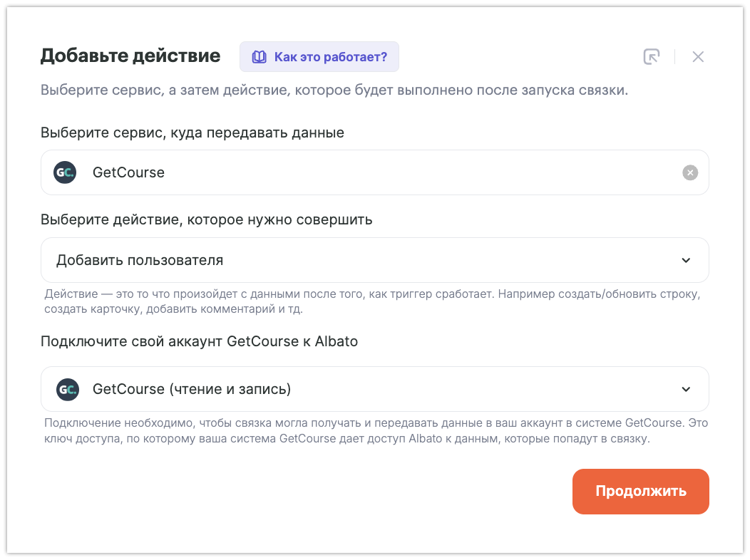Click the service field showing GetCourse

click(356, 172)
